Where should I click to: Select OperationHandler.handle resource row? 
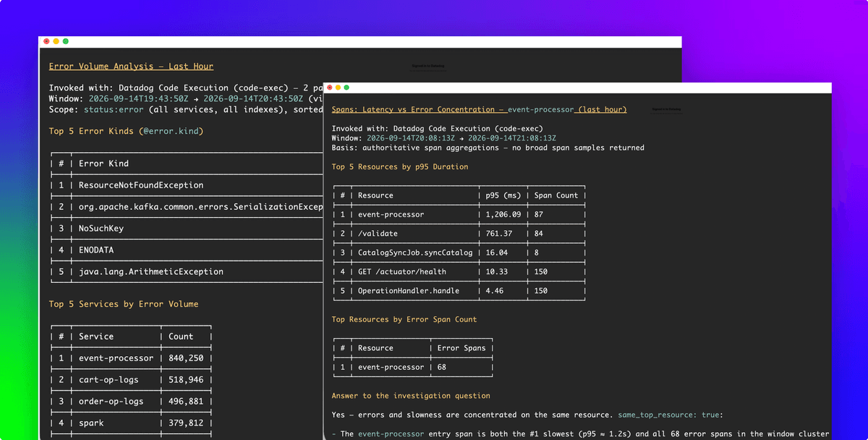tap(459, 291)
